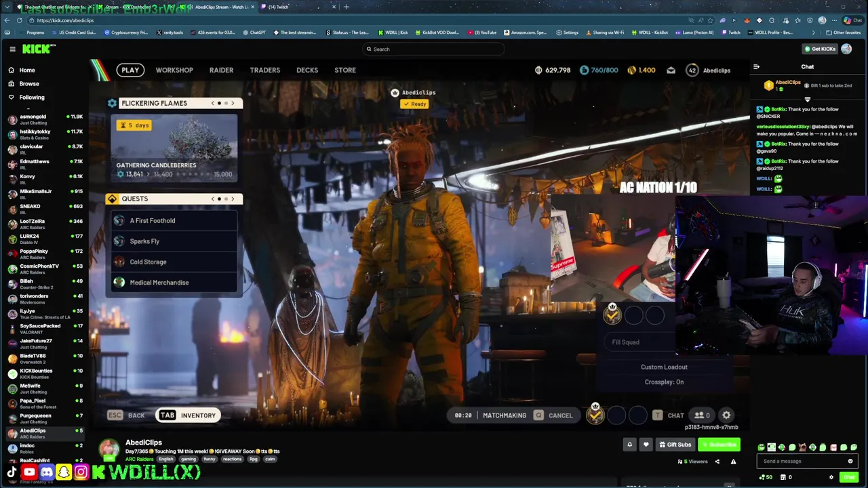Open Browse in the Kick sidebar
The width and height of the screenshot is (868, 488).
tap(28, 83)
